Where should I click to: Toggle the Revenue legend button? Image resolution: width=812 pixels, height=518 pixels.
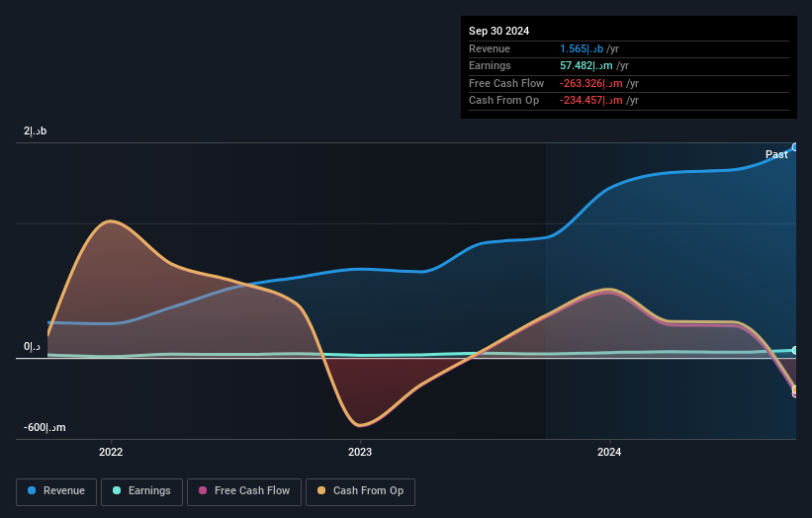click(x=56, y=491)
